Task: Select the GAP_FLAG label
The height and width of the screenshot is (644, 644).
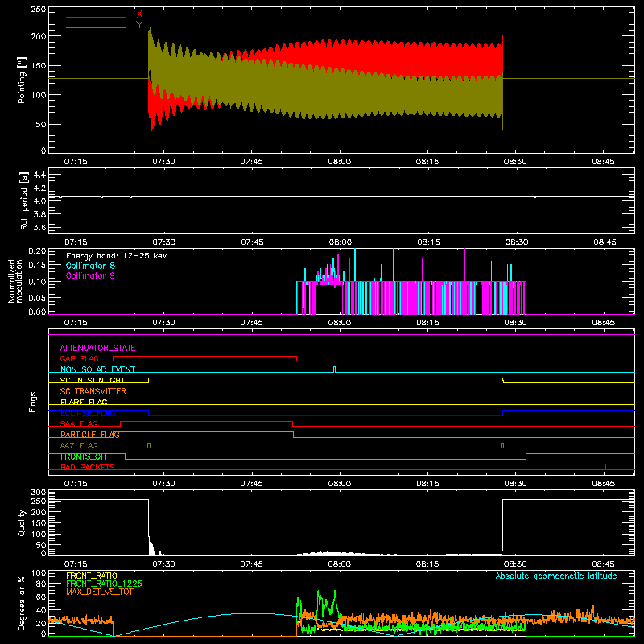Action: (x=79, y=358)
